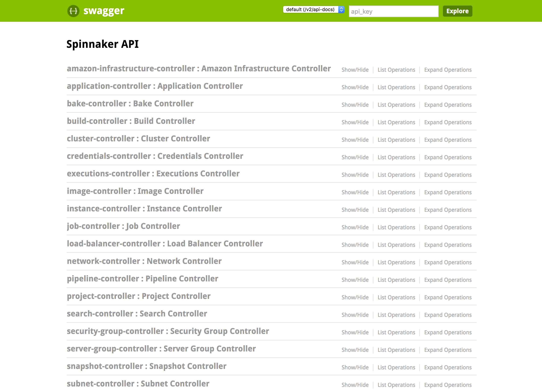The height and width of the screenshot is (392, 542).
Task: Toggle Show/Hide for snapshot-controller
Action: point(355,367)
